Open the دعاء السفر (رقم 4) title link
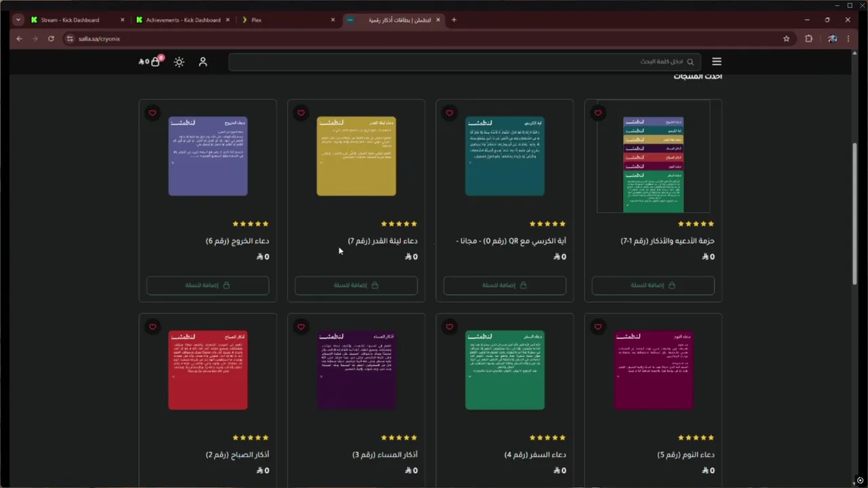Viewport: 868px width, 488px height. pyautogui.click(x=536, y=455)
